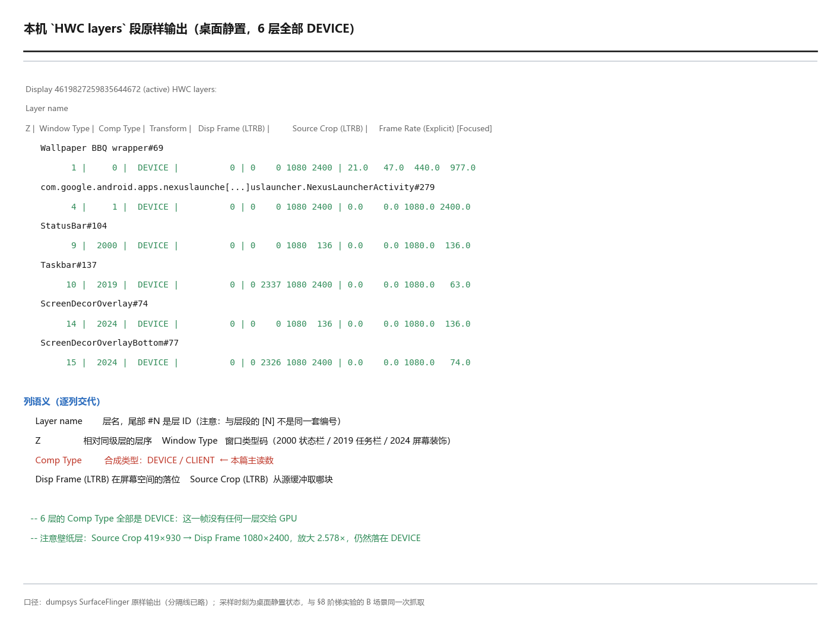Image resolution: width=840 pixels, height=629 pixels.
Task: Click source crop value 2400.0 in launcher row
Action: [455, 207]
